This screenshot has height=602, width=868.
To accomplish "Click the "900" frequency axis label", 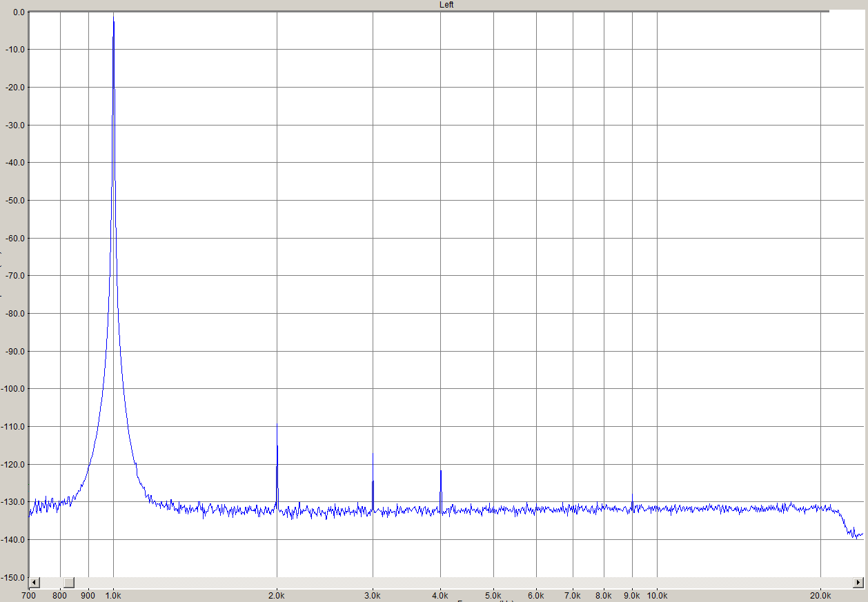I will (88, 595).
